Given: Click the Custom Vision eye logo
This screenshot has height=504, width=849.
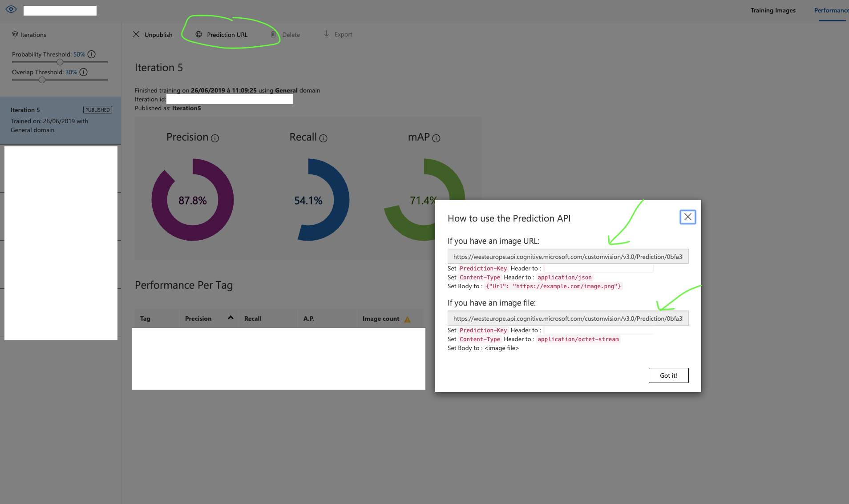Looking at the screenshot, I should (11, 9).
